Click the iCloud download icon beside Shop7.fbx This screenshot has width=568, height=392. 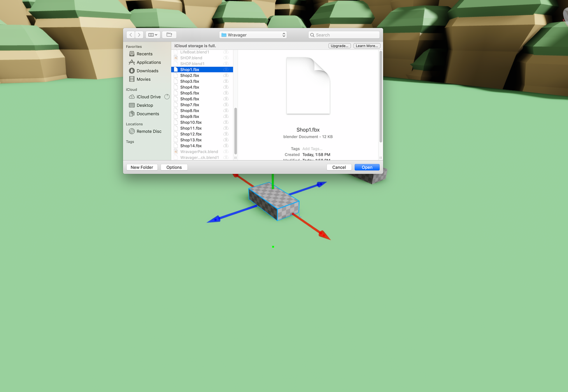point(226,105)
